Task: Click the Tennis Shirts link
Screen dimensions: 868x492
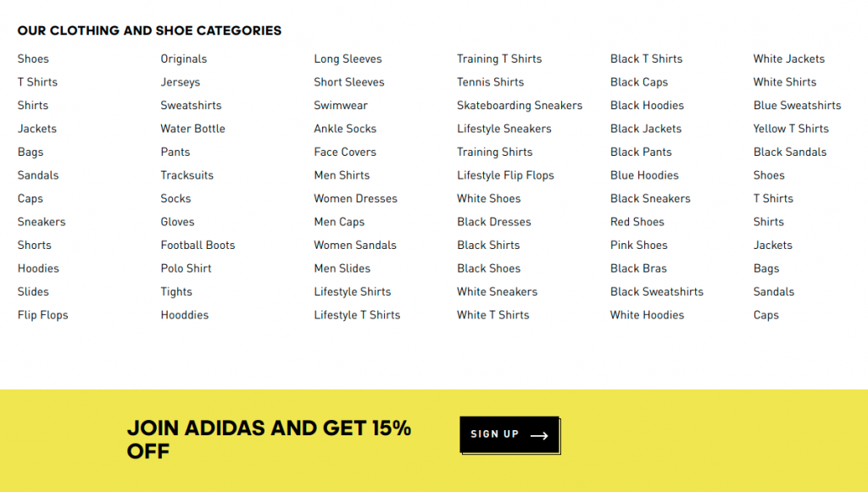Action: coord(490,82)
